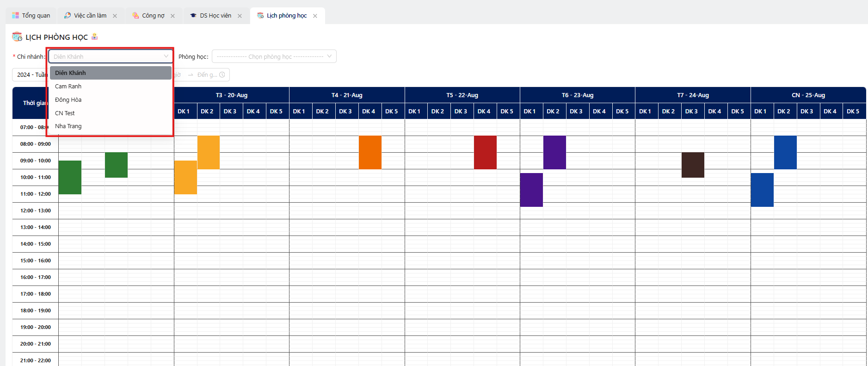Click the clock icon in the time range field
The width and height of the screenshot is (868, 366).
[222, 74]
